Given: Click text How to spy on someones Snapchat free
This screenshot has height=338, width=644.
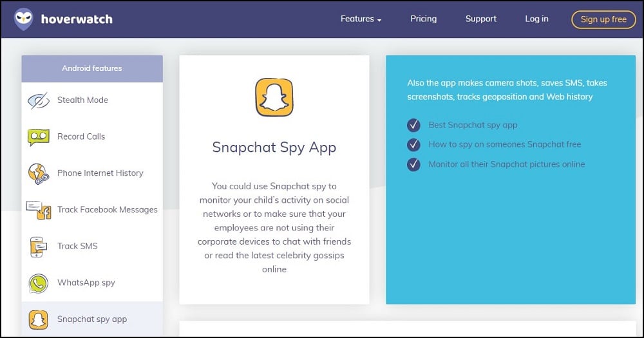Looking at the screenshot, I should (505, 145).
